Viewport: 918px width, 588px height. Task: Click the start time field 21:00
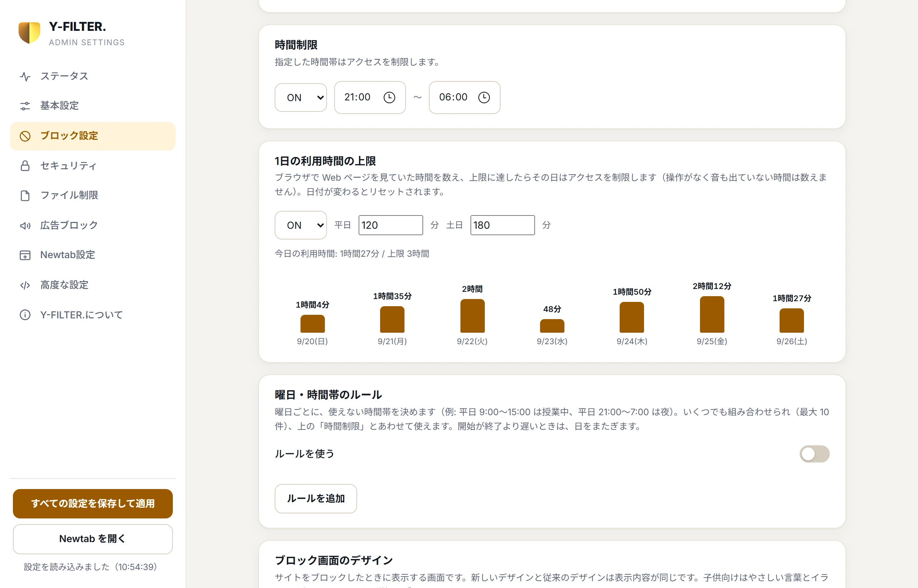(x=370, y=98)
